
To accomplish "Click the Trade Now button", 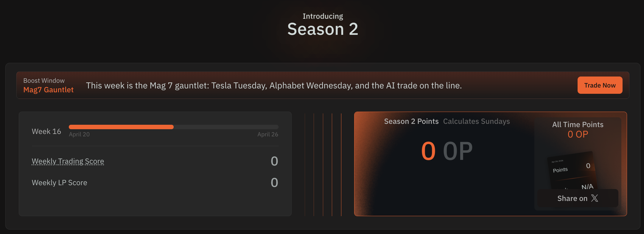I will coord(600,85).
